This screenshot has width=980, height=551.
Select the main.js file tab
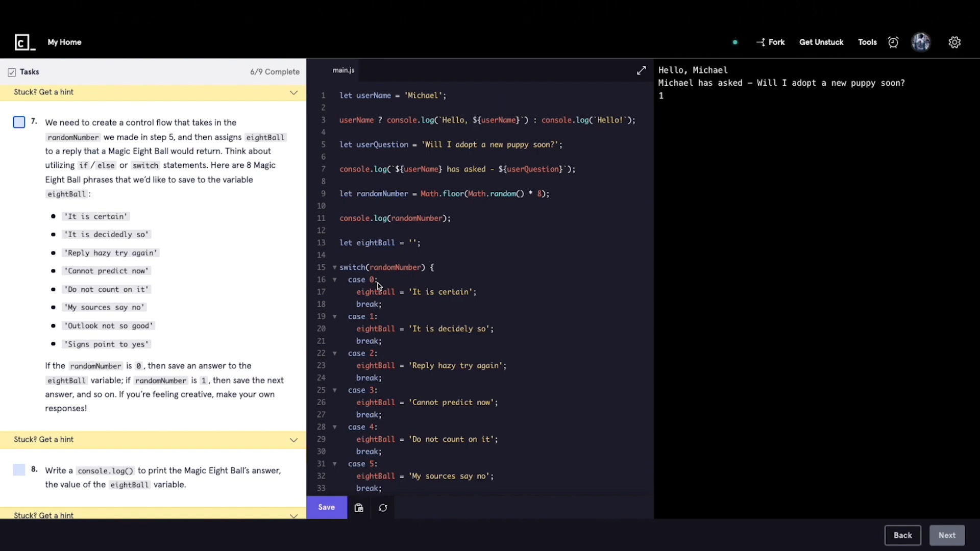(x=343, y=70)
